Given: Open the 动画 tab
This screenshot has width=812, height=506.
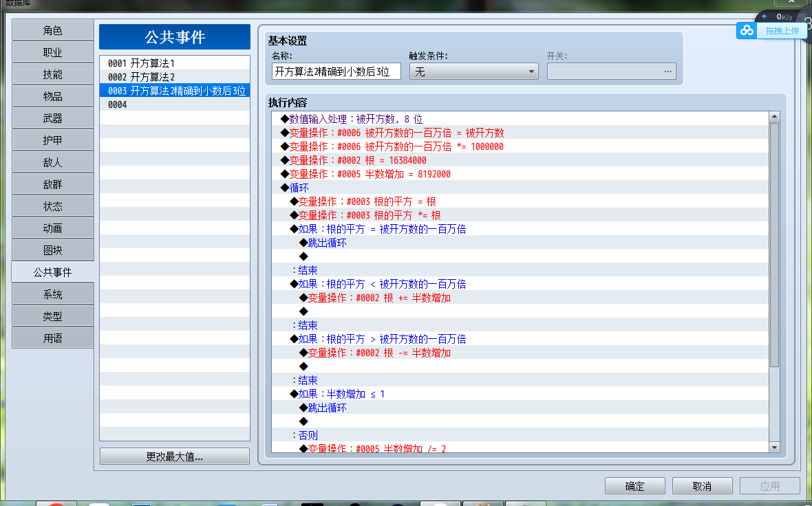Looking at the screenshot, I should (53, 228).
